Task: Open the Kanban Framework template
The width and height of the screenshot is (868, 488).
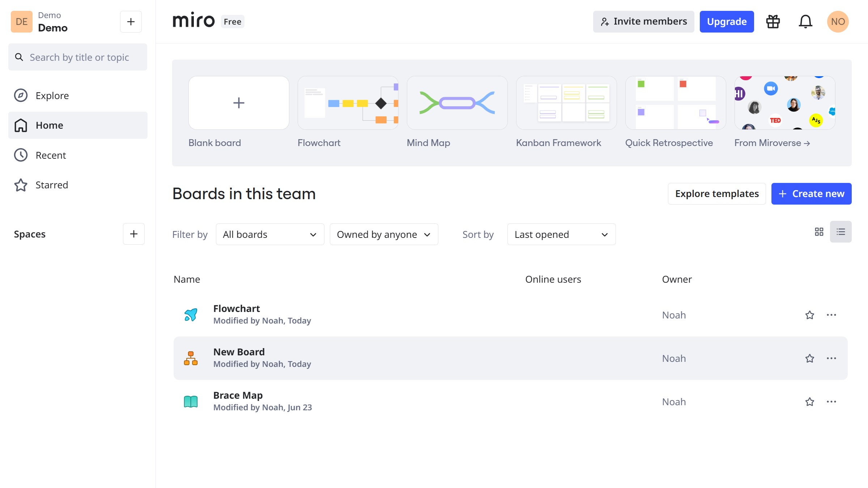Action: pos(566,103)
